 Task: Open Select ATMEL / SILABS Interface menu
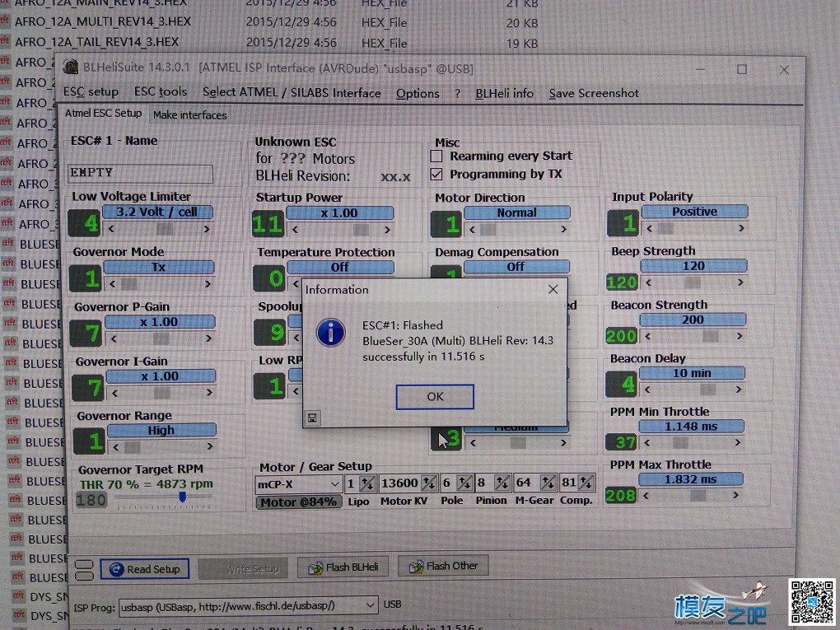pyautogui.click(x=292, y=93)
